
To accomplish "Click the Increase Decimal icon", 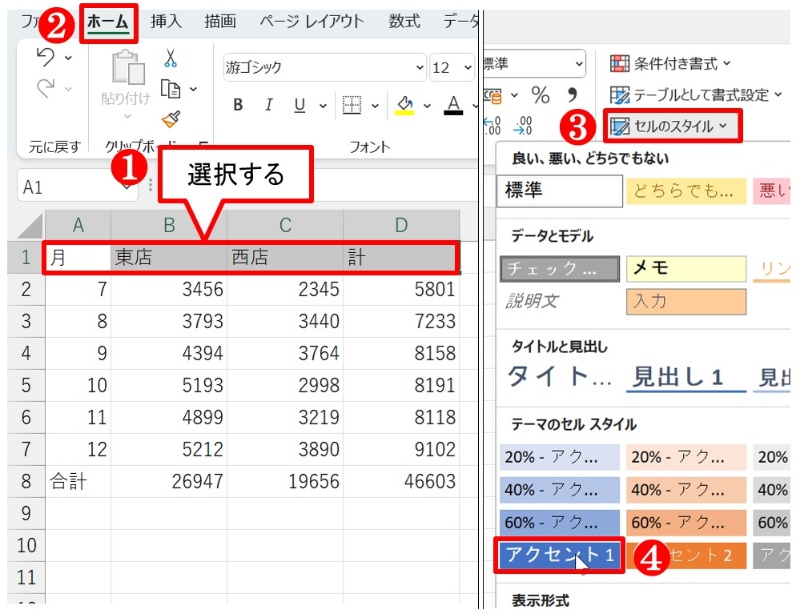I will point(493,126).
